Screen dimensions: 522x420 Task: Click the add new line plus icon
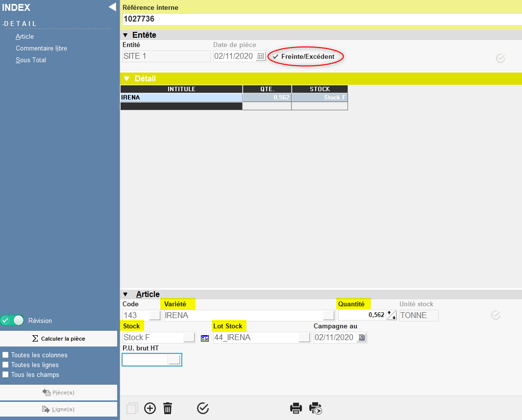[150, 408]
